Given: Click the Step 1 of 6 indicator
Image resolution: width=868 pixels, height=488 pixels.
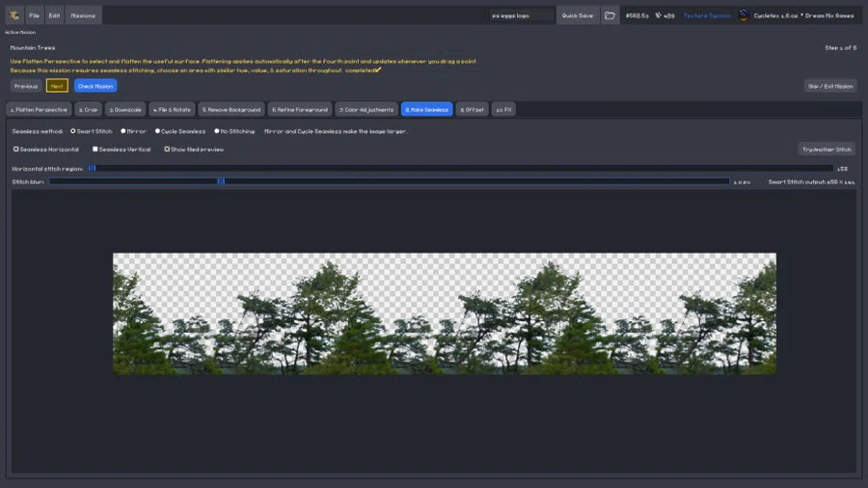Looking at the screenshot, I should click(841, 48).
